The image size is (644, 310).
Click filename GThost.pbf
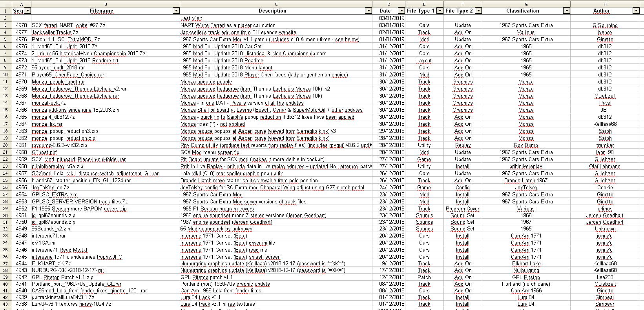44,152
